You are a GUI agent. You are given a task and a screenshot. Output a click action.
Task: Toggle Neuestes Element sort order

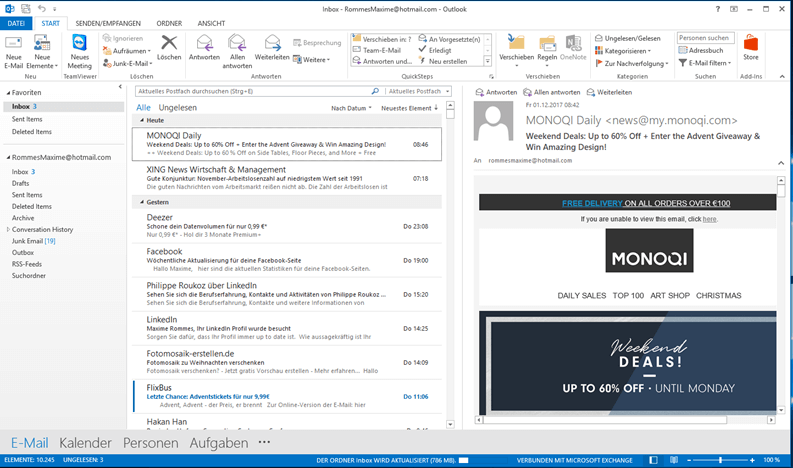point(410,108)
